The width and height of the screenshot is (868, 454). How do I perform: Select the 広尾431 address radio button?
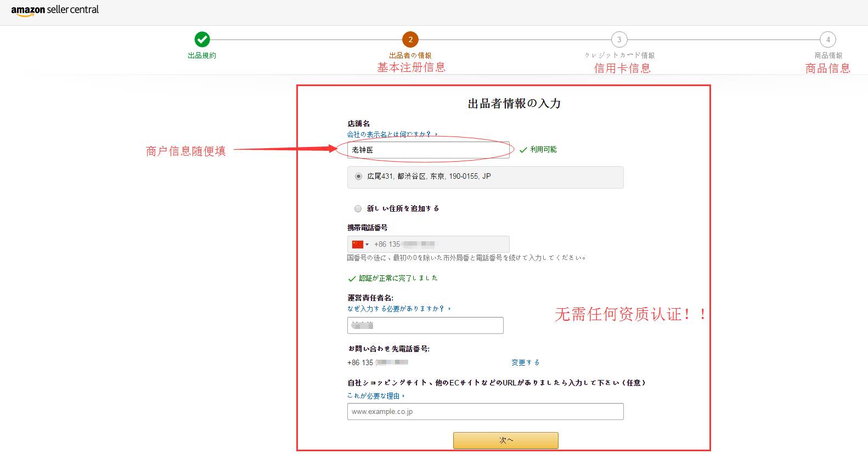[358, 177]
